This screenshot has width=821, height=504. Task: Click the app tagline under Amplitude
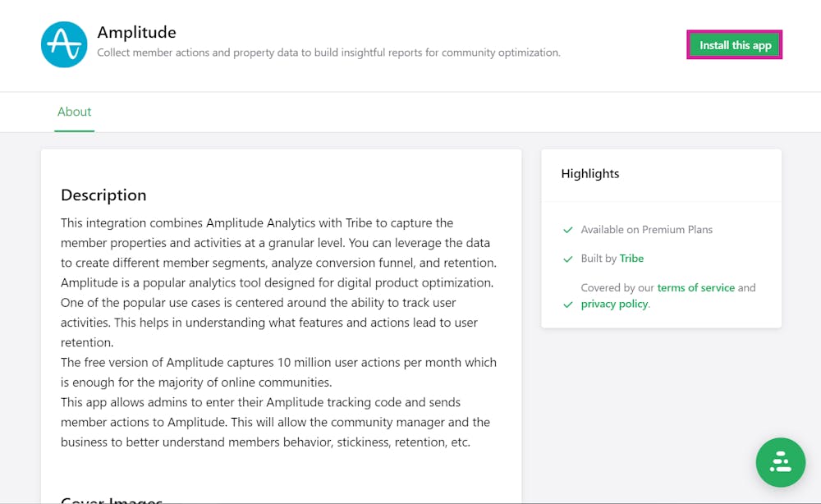[328, 53]
